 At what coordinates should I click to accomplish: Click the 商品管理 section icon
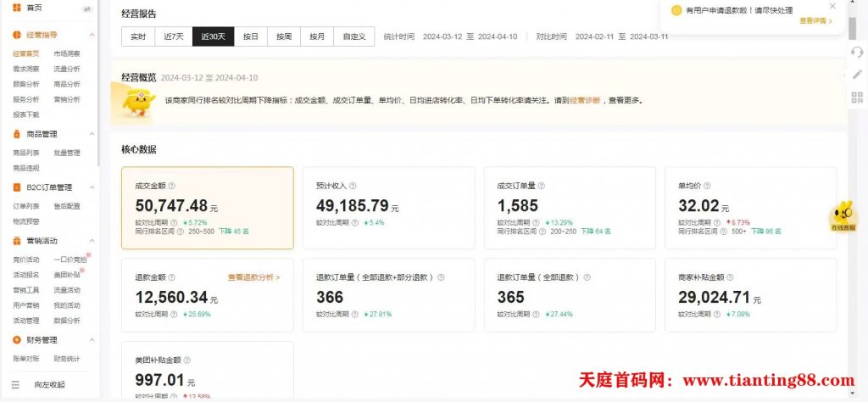pyautogui.click(x=17, y=134)
